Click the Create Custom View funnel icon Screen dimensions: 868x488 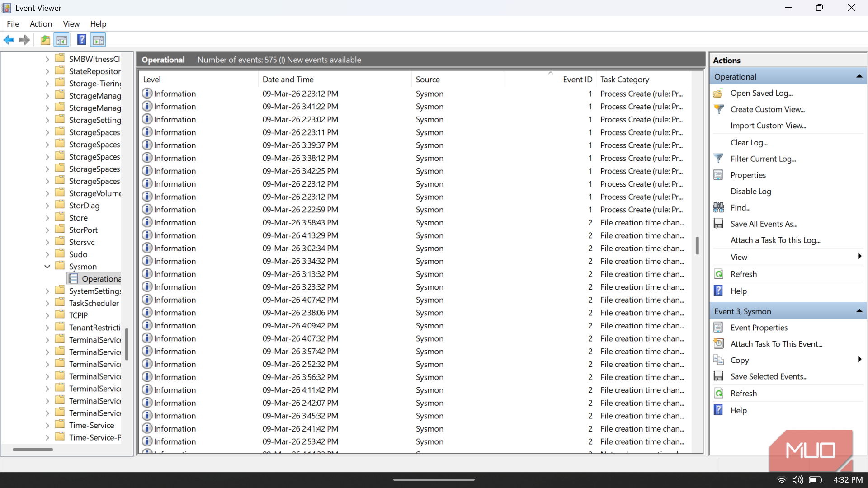(718, 110)
